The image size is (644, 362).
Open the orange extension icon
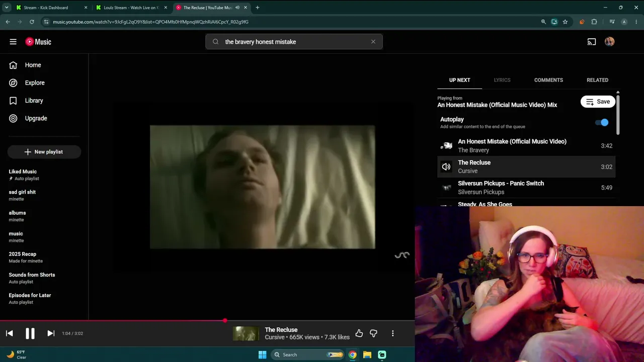click(x=582, y=22)
